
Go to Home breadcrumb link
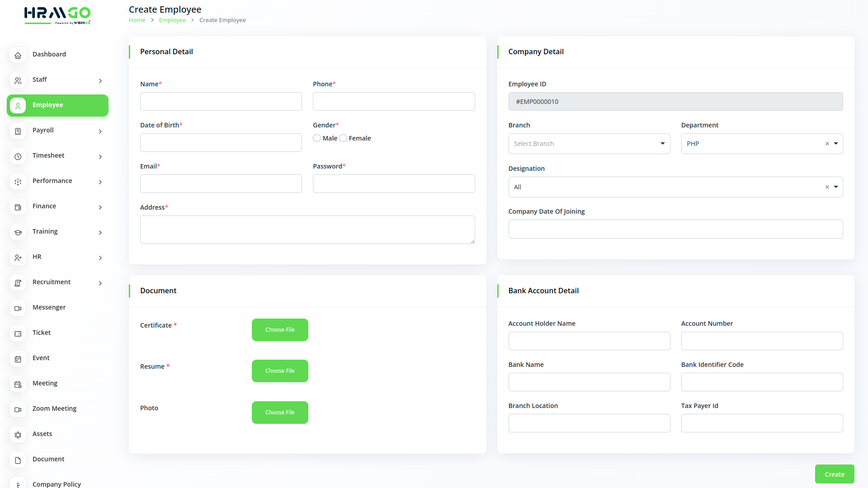(x=137, y=20)
